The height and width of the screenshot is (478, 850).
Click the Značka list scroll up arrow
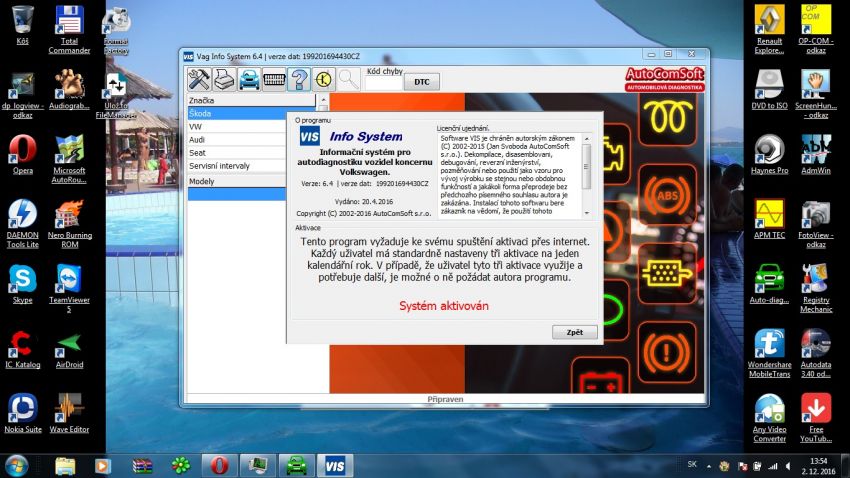click(322, 101)
